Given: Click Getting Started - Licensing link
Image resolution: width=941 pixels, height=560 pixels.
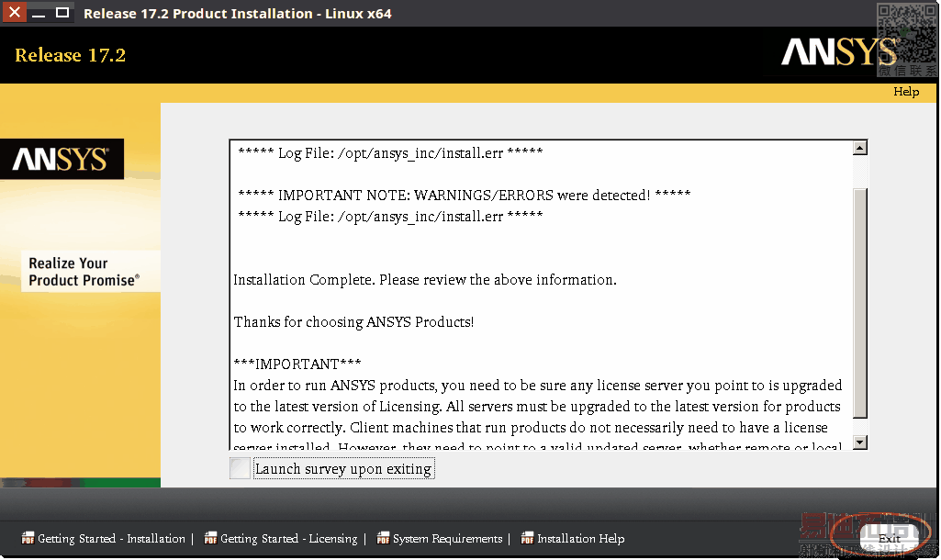Looking at the screenshot, I should pyautogui.click(x=288, y=539).
